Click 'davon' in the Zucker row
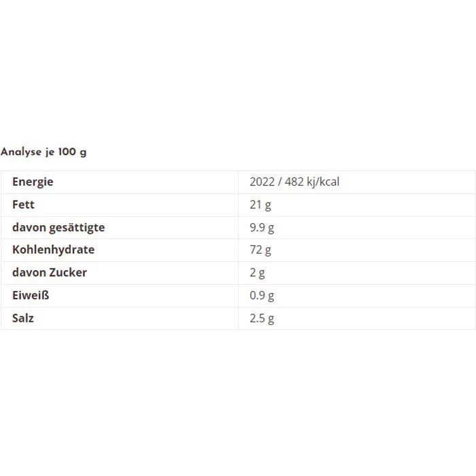The height and width of the screenshot is (476, 476). coord(28,273)
